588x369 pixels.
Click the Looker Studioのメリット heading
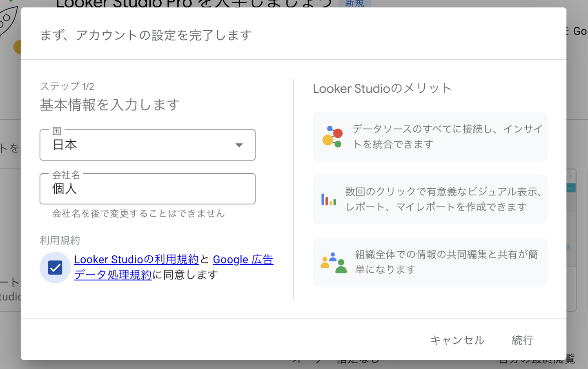[x=382, y=88]
